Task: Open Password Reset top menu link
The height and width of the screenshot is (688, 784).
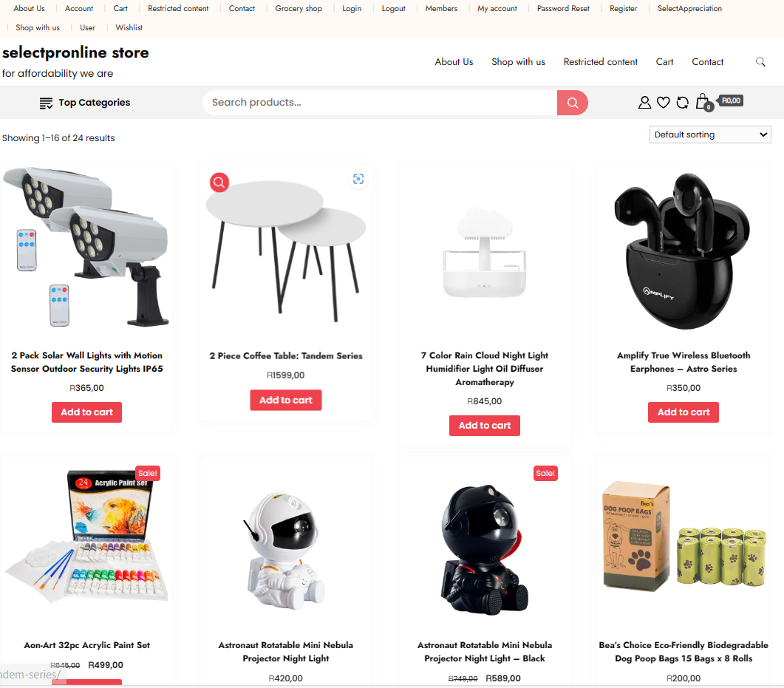Action: (563, 9)
